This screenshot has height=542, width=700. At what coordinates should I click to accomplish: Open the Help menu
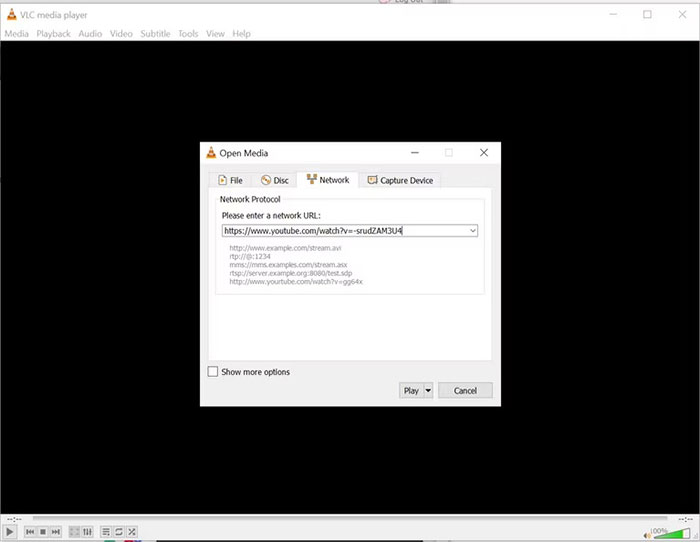point(242,33)
